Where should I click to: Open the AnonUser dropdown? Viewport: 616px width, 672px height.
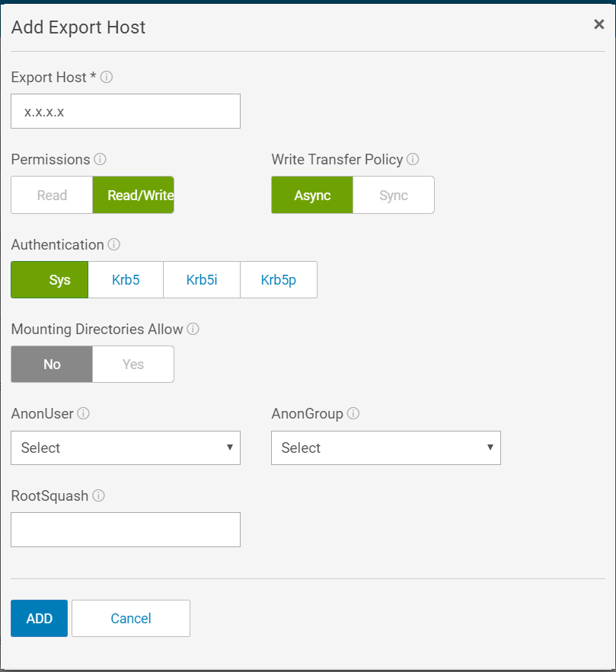click(125, 447)
